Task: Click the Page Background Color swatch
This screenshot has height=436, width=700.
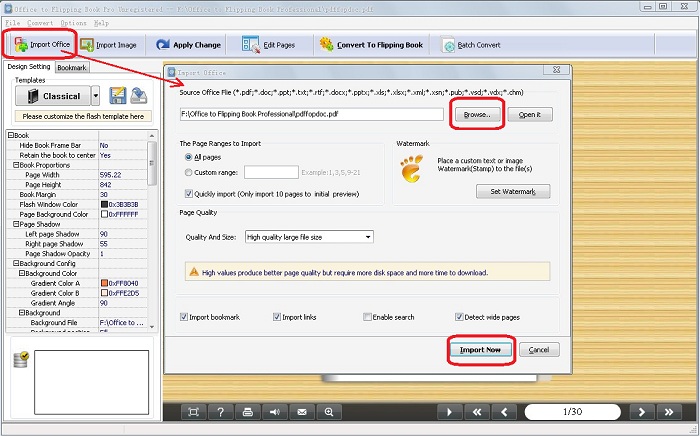Action: tap(104, 214)
